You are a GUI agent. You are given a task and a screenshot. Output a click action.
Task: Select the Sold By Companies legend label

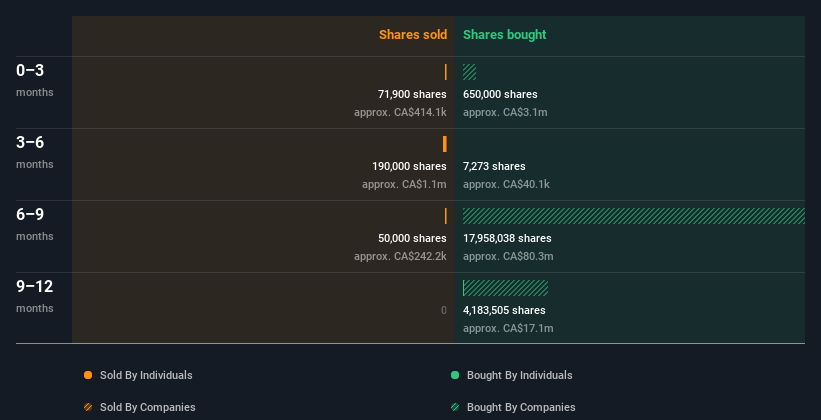(148, 407)
